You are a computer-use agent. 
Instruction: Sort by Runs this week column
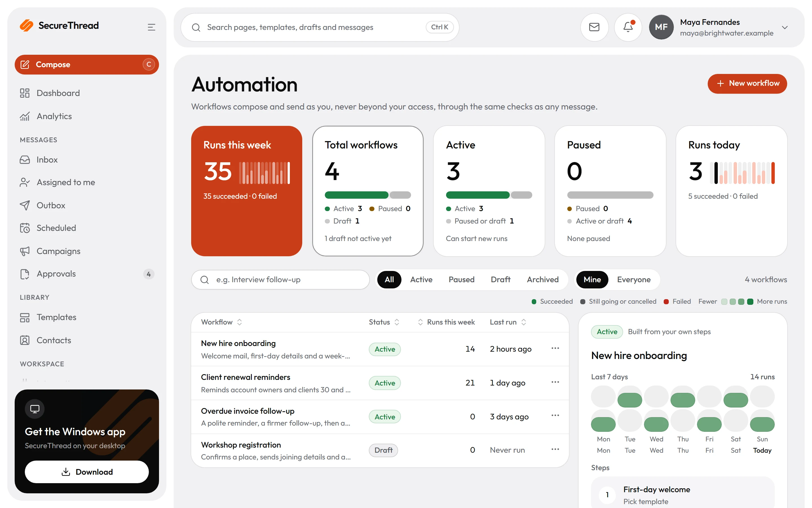[446, 322]
